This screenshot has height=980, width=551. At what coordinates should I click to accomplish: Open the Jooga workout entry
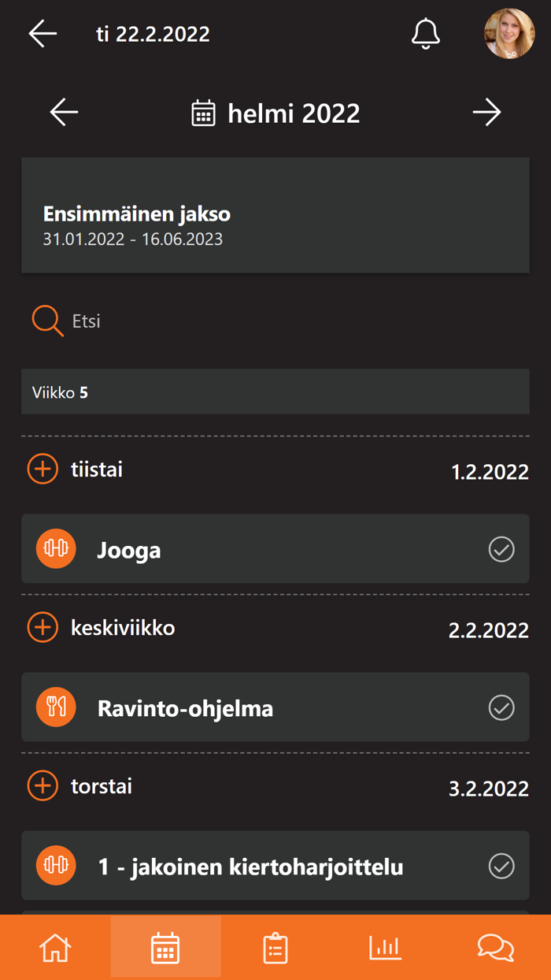pyautogui.click(x=236, y=549)
